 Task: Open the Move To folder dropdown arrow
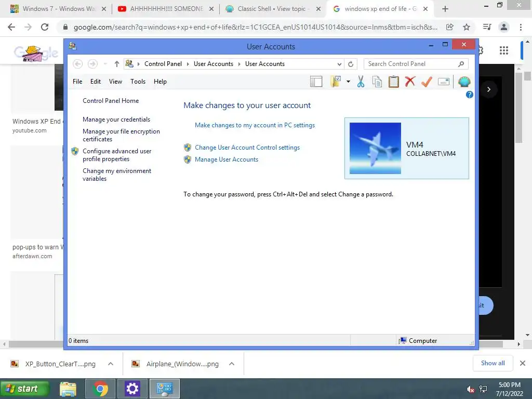(348, 82)
